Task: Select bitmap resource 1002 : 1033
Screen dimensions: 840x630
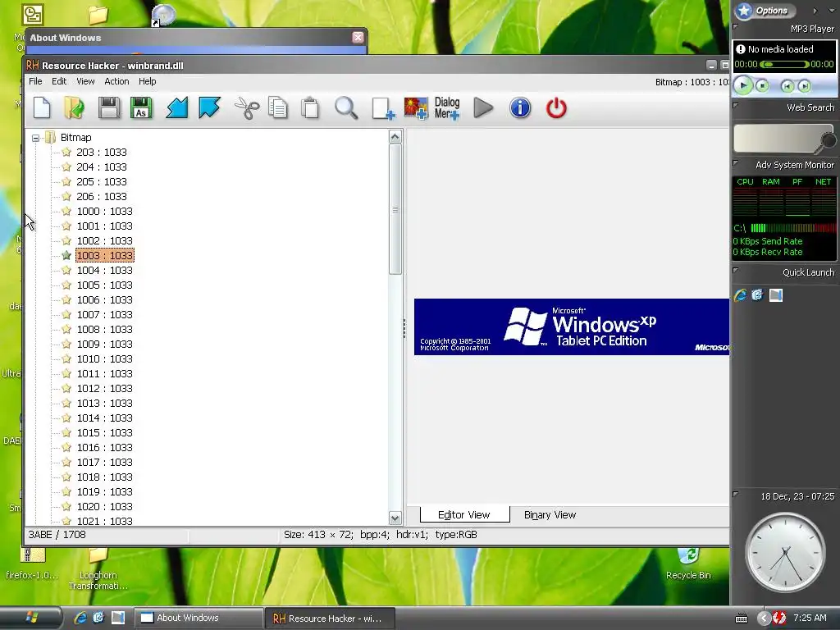Action: 104,240
